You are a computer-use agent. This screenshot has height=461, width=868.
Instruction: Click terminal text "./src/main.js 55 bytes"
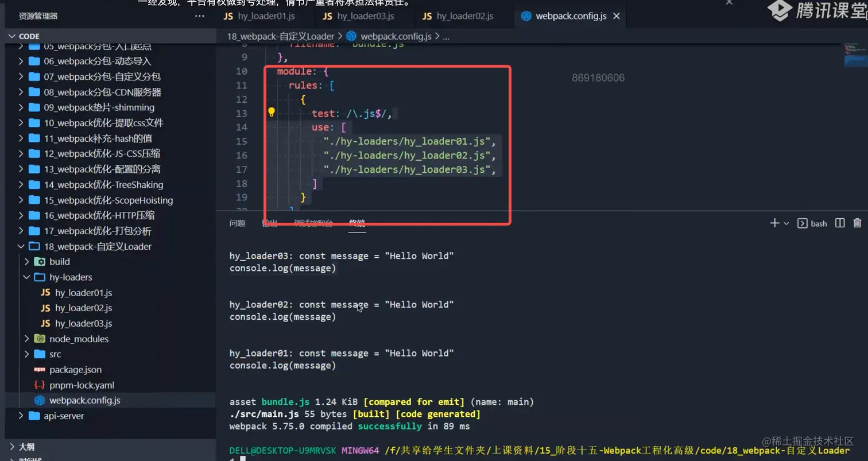[x=288, y=414]
